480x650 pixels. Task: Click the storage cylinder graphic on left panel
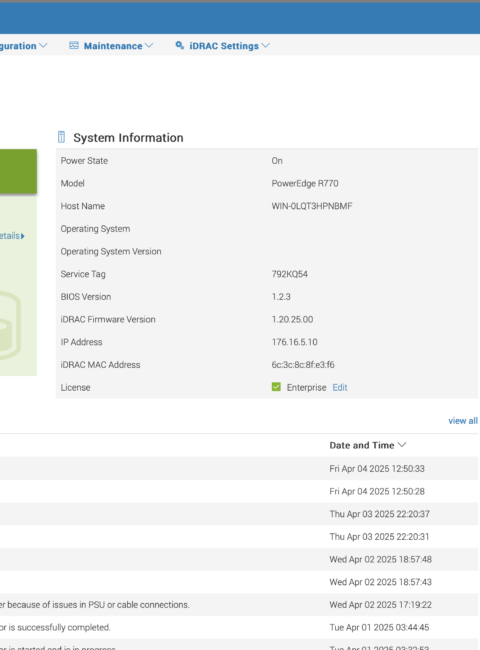coord(10,325)
